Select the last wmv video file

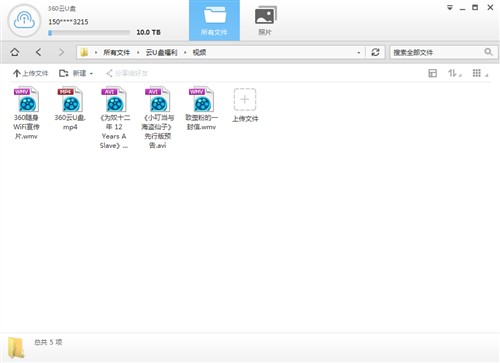pos(201,109)
